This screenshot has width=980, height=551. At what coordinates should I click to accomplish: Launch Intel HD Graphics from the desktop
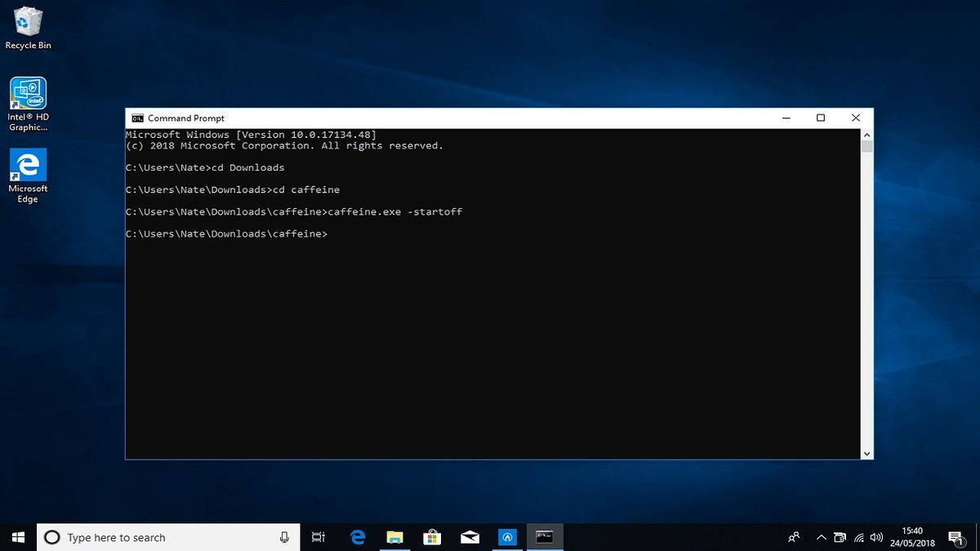coord(28,91)
